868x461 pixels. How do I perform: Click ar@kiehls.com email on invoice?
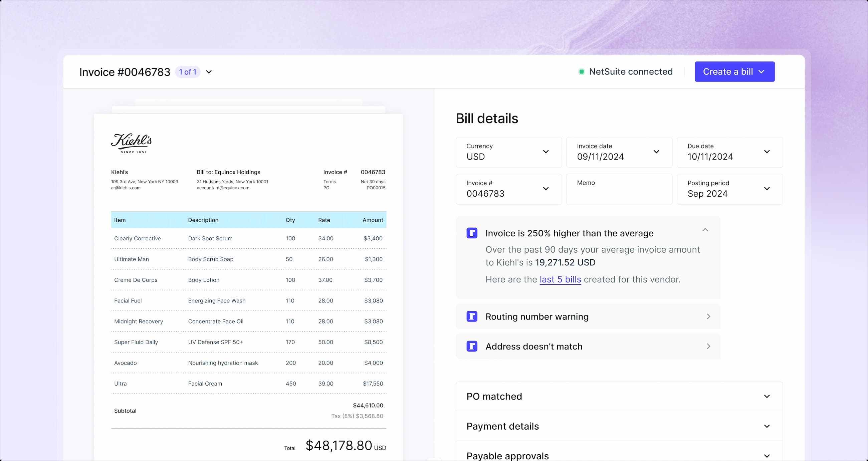[126, 188]
